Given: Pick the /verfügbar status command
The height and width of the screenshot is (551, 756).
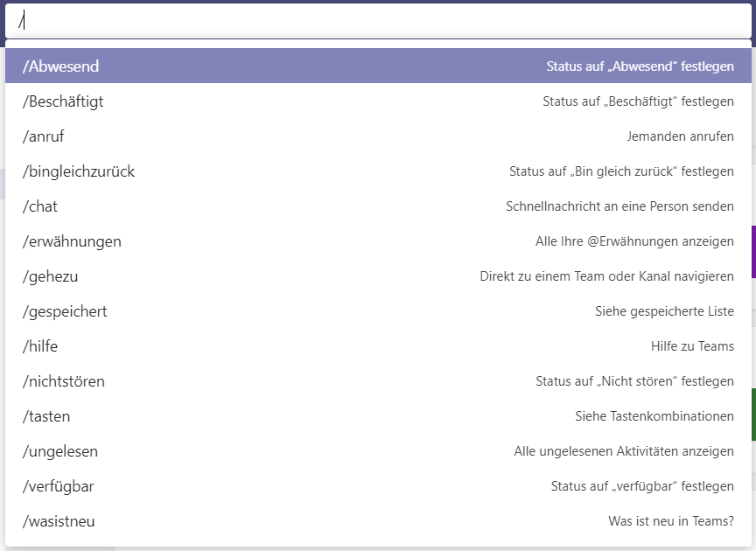Looking at the screenshot, I should coord(378,486).
